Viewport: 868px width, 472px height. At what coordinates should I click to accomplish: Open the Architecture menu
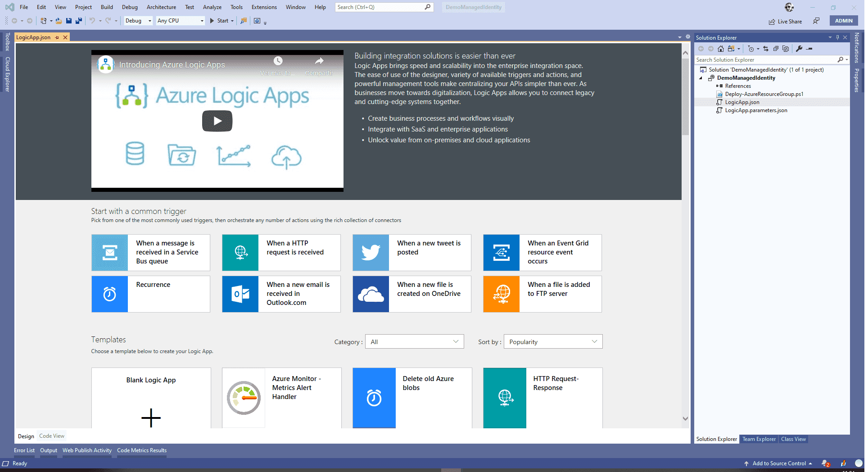(161, 7)
